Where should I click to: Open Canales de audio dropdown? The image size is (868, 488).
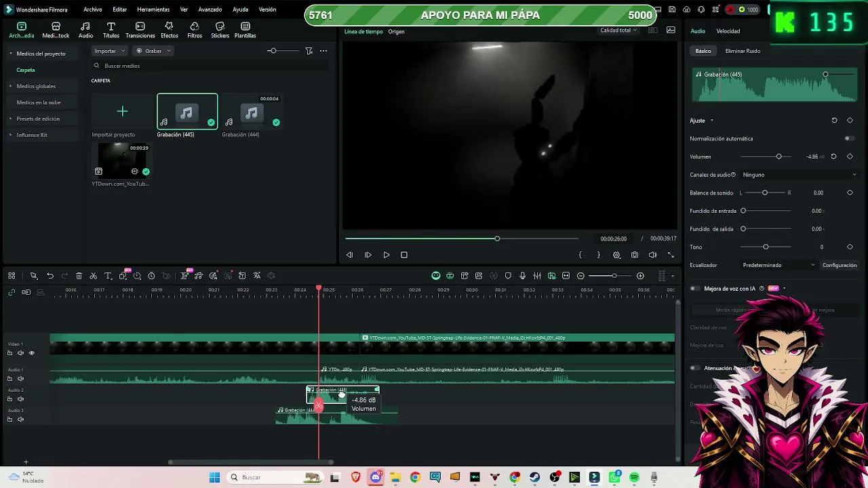pos(800,175)
